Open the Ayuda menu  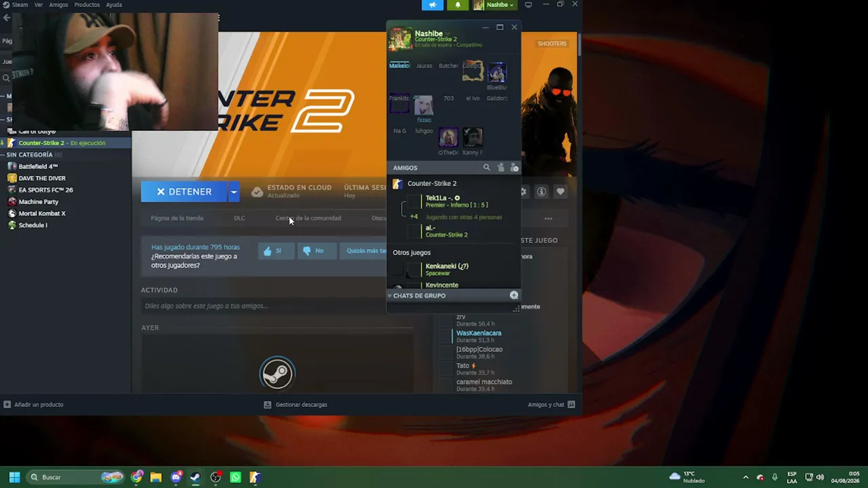(114, 5)
